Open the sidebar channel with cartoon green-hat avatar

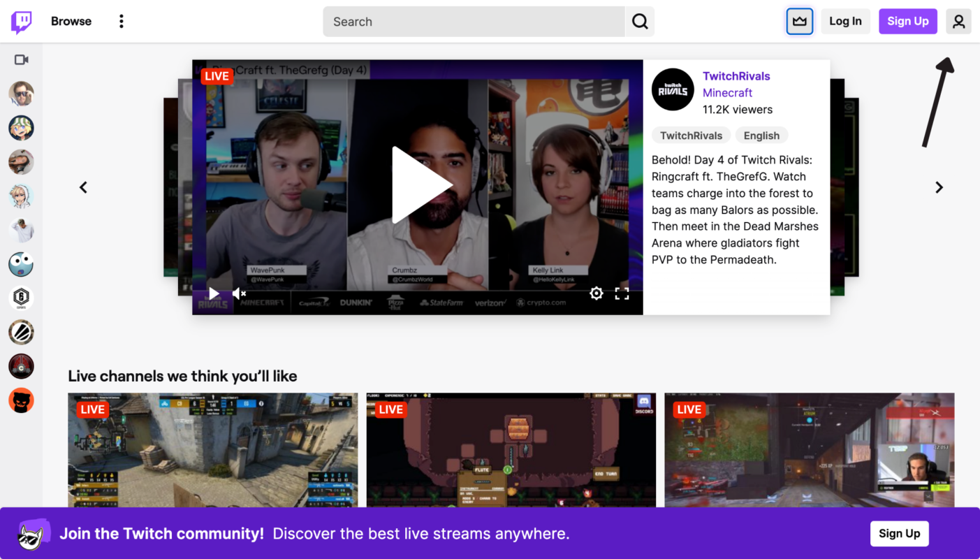point(21,128)
